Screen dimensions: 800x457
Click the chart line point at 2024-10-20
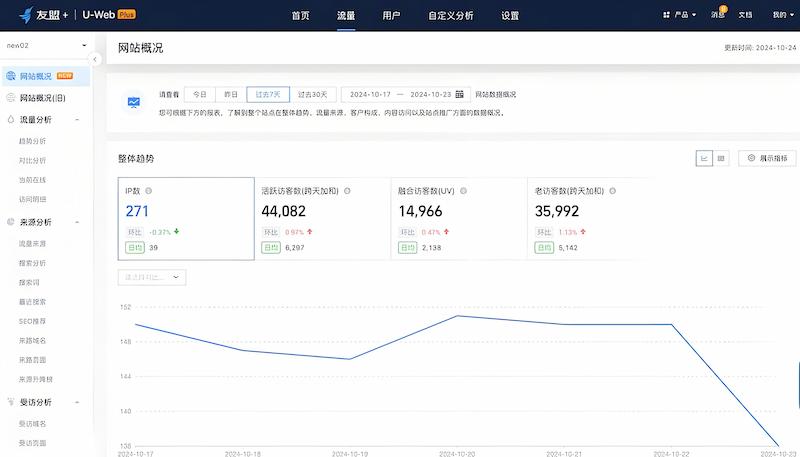457,316
